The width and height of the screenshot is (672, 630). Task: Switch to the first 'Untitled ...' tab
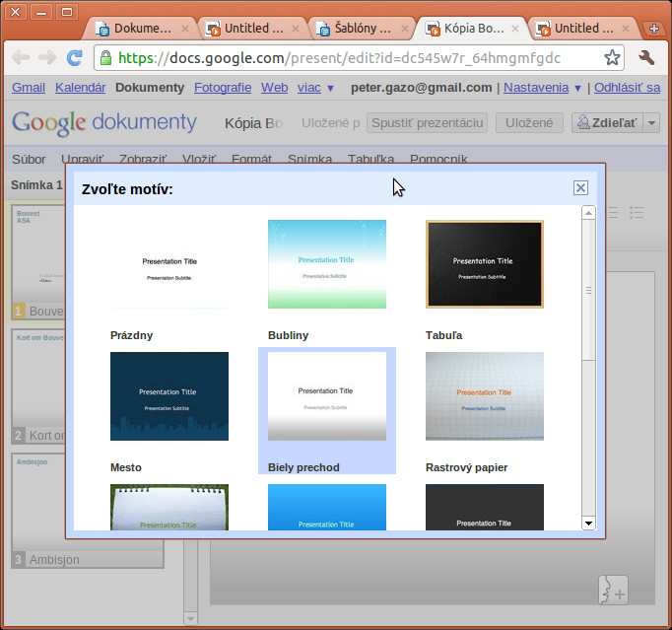click(253, 29)
